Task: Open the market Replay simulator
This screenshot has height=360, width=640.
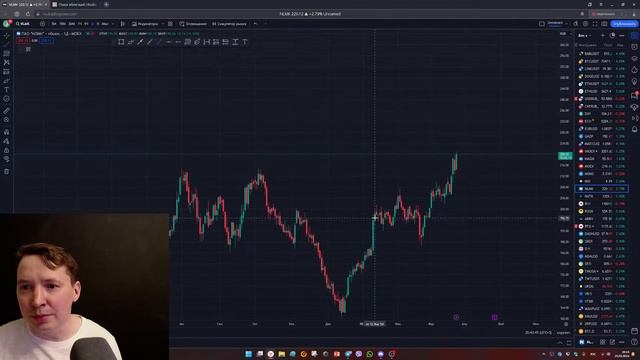Action: click(x=229, y=24)
